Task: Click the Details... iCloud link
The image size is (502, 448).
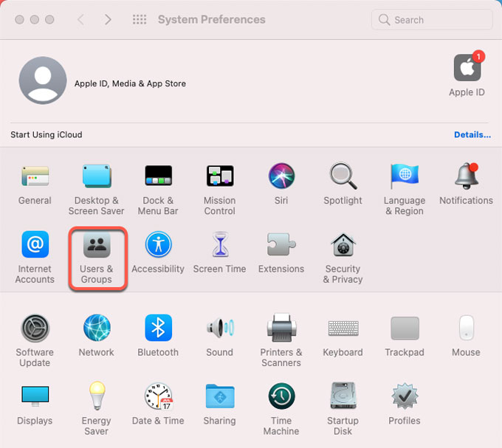Action: coord(472,135)
